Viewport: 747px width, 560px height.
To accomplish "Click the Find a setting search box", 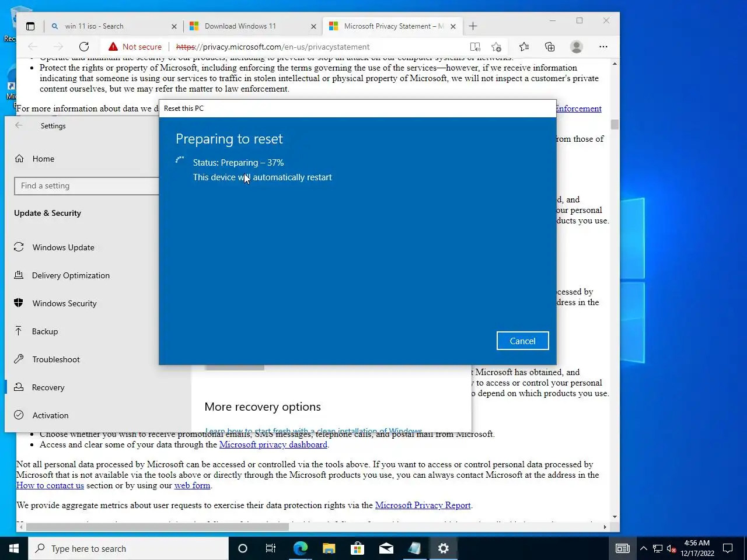I will [x=86, y=185].
